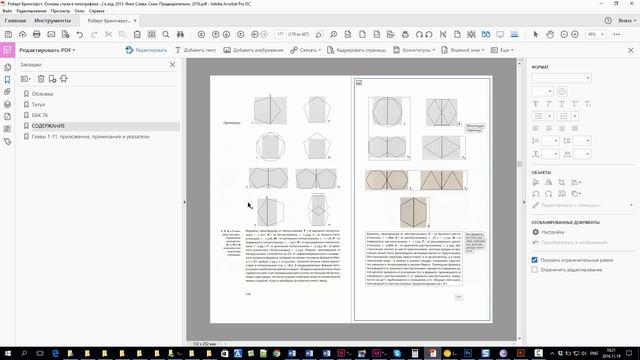Open the font name dropdown in Формат
Screen dimensions: 640x360
coord(561,78)
